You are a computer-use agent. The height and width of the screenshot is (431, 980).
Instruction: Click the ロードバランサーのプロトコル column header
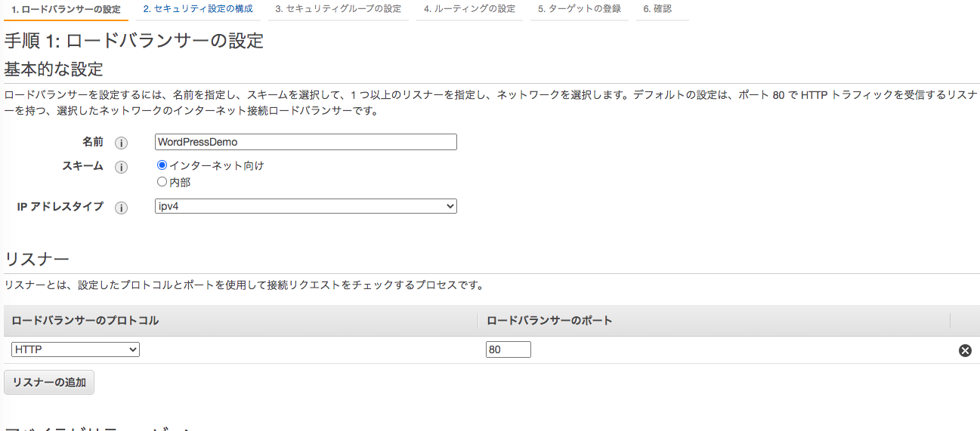coord(85,320)
